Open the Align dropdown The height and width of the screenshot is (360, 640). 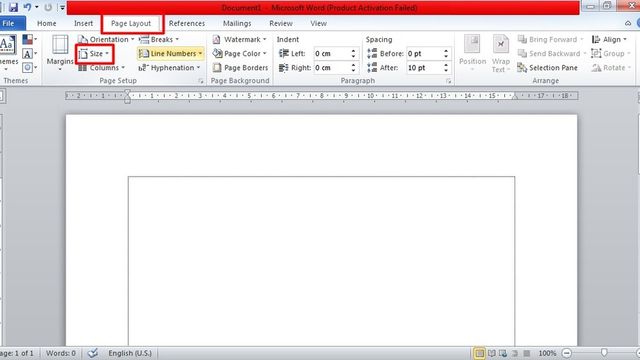[609, 39]
